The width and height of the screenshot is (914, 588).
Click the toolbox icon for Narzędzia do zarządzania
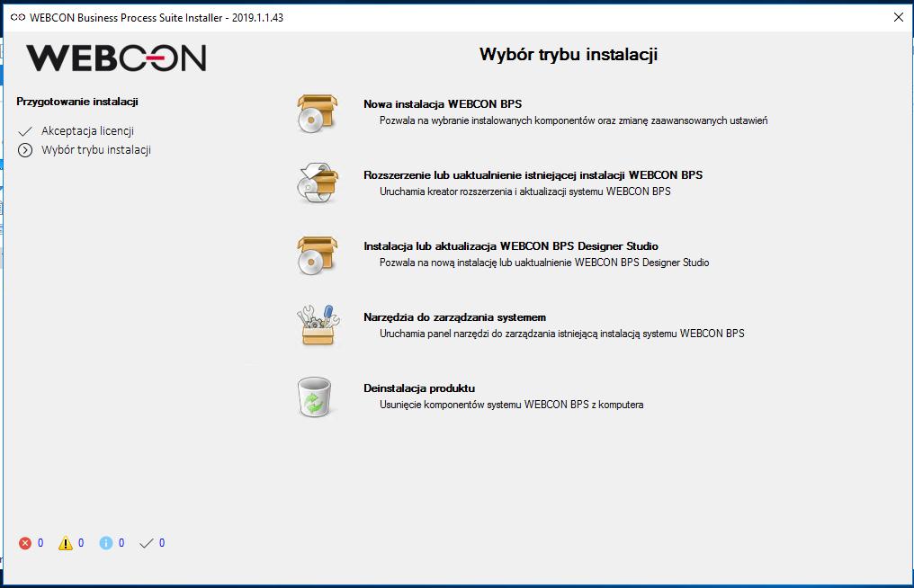pyautogui.click(x=318, y=325)
